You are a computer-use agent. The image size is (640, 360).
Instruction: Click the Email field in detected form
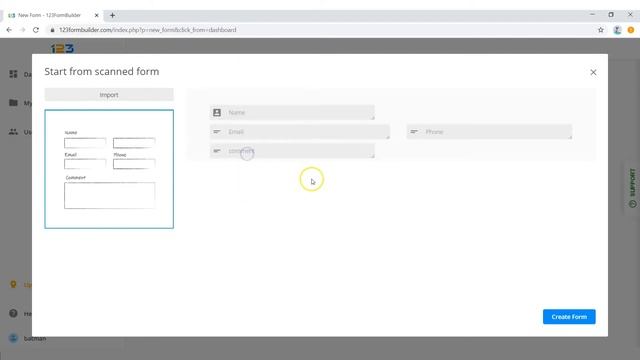pyautogui.click(x=300, y=132)
